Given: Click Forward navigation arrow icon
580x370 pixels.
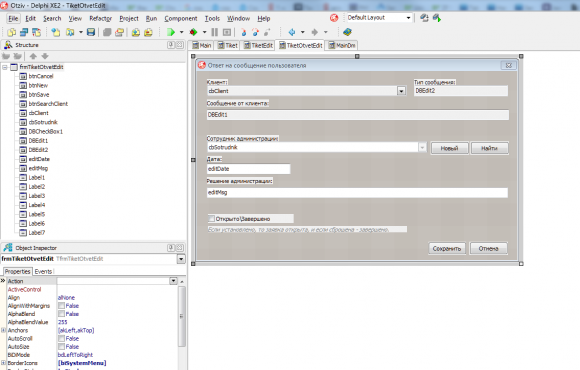Looking at the screenshot, I should tap(315, 32).
